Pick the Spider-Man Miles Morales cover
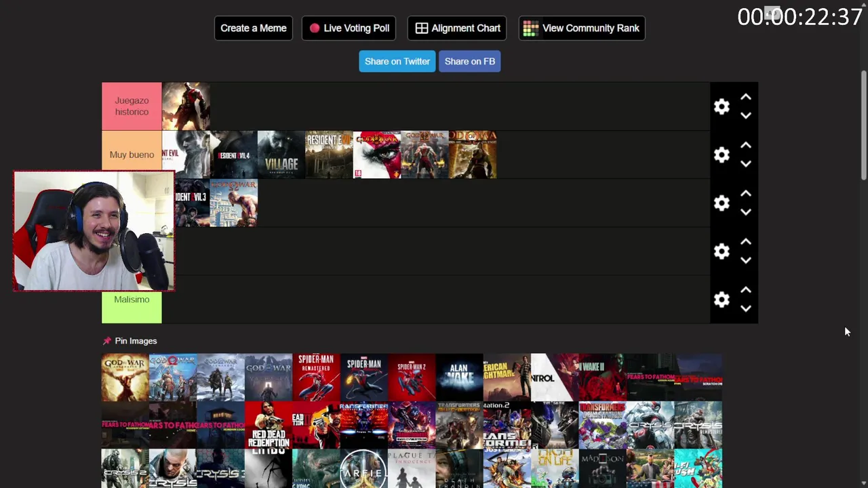The image size is (868, 488). (x=363, y=378)
